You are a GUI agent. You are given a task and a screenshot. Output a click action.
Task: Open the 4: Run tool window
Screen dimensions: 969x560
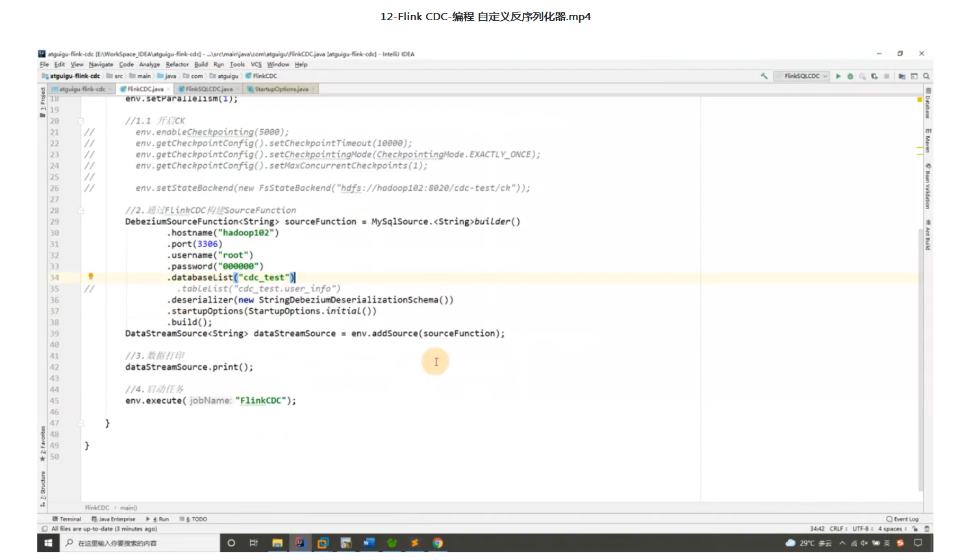(157, 519)
